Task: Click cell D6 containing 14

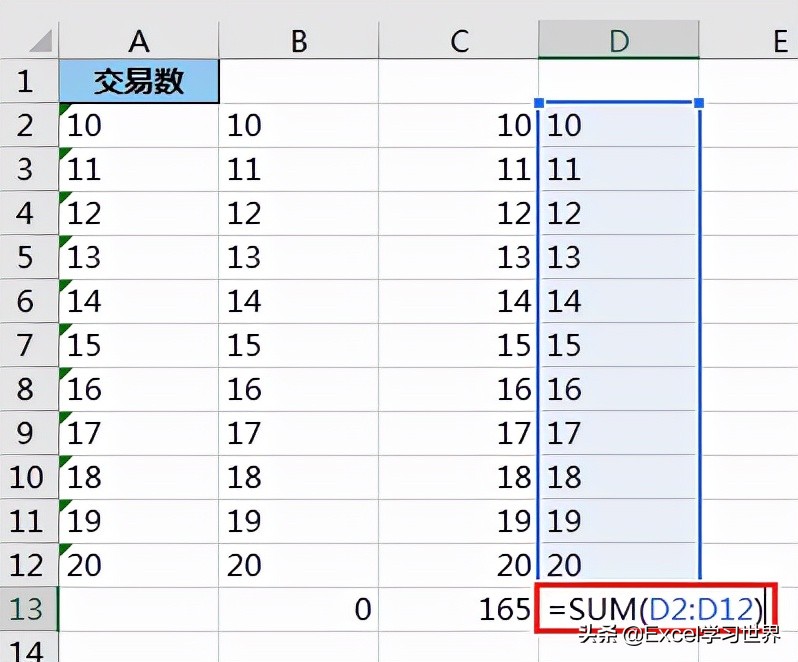Action: (618, 301)
